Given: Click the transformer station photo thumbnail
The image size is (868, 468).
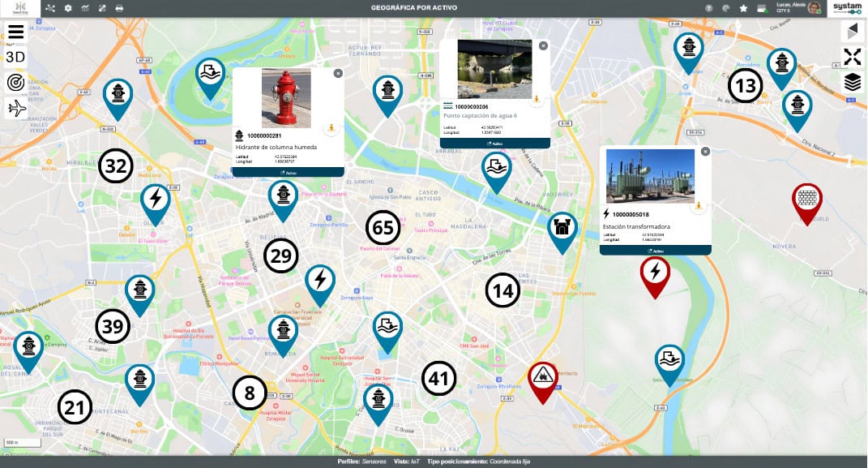Looking at the screenshot, I should coord(651,175).
